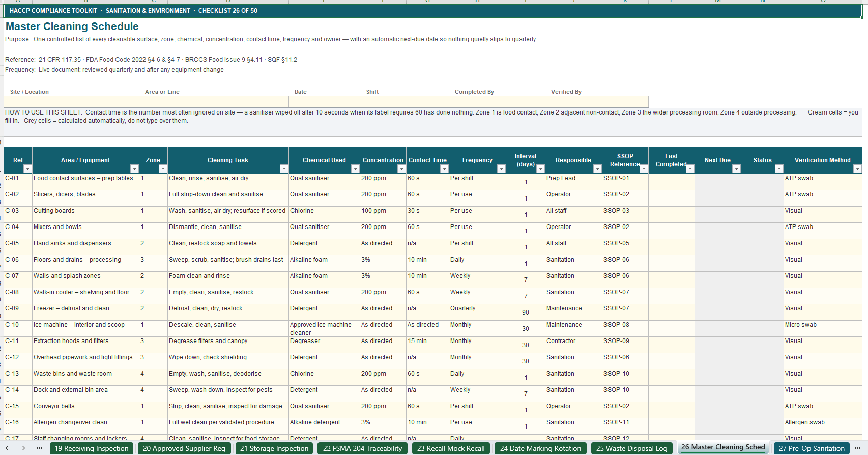This screenshot has width=868, height=455.
Task: Expand the Zone column filter
Action: click(163, 169)
